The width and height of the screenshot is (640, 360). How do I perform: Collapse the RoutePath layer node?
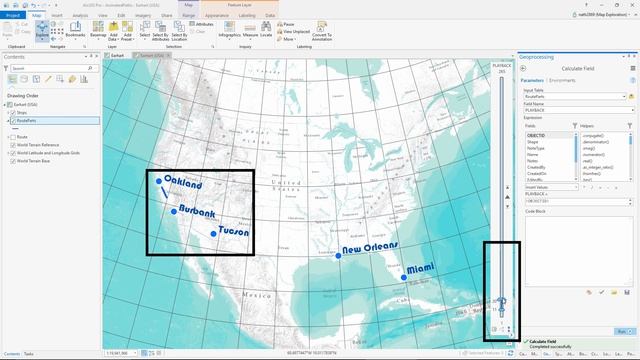tap(8, 121)
